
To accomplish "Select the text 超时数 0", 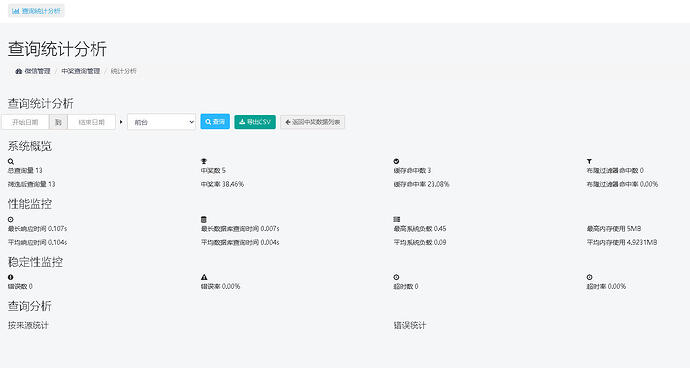I will click(x=406, y=286).
